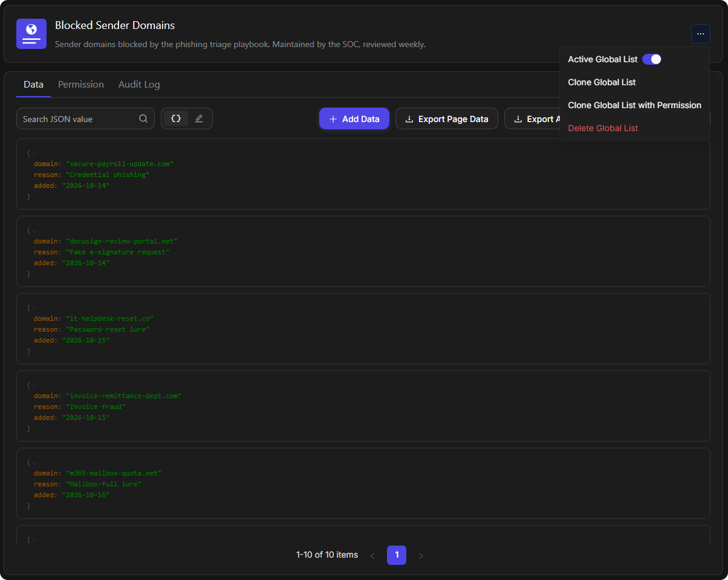
Task: Open the three-dot more options menu
Action: [700, 34]
